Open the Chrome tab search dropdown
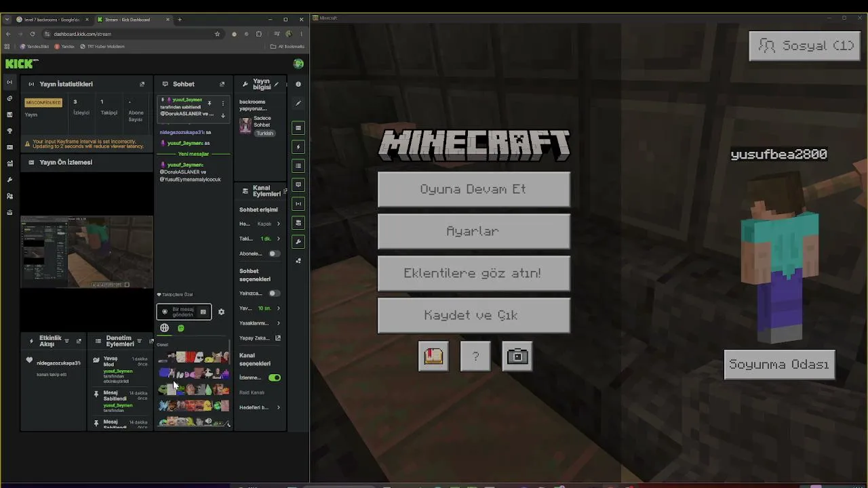The width and height of the screenshot is (868, 488). tap(7, 20)
